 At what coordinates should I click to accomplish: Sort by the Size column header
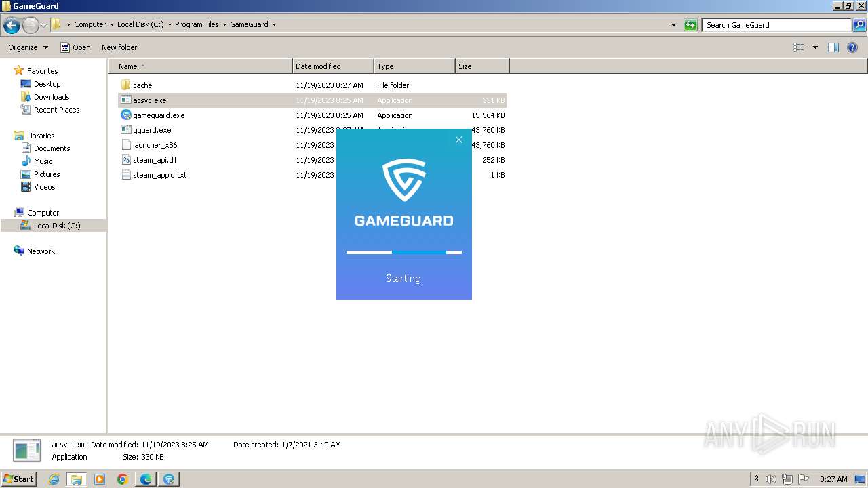(482, 66)
